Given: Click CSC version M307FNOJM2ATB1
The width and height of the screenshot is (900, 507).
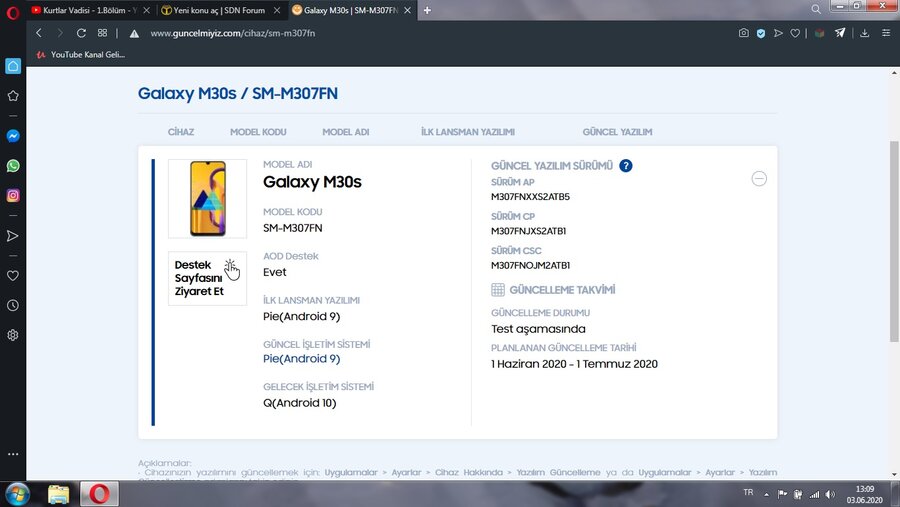Looking at the screenshot, I should (530, 266).
